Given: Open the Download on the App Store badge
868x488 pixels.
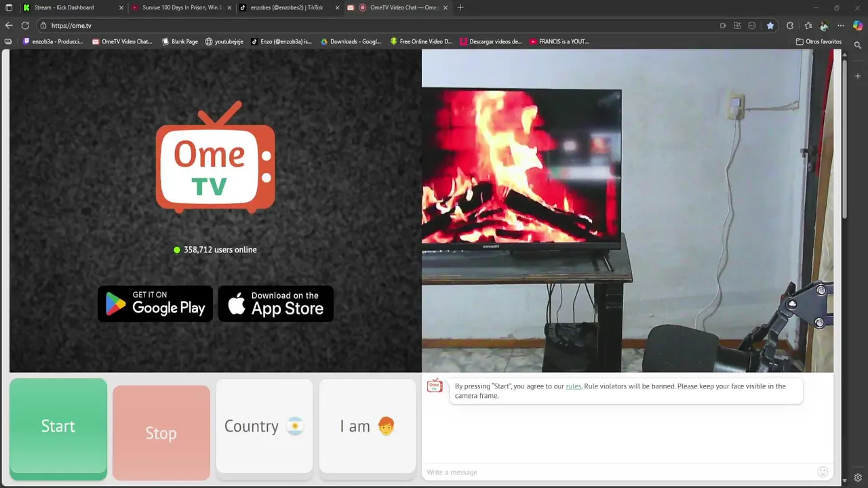Looking at the screenshot, I should coord(276,304).
